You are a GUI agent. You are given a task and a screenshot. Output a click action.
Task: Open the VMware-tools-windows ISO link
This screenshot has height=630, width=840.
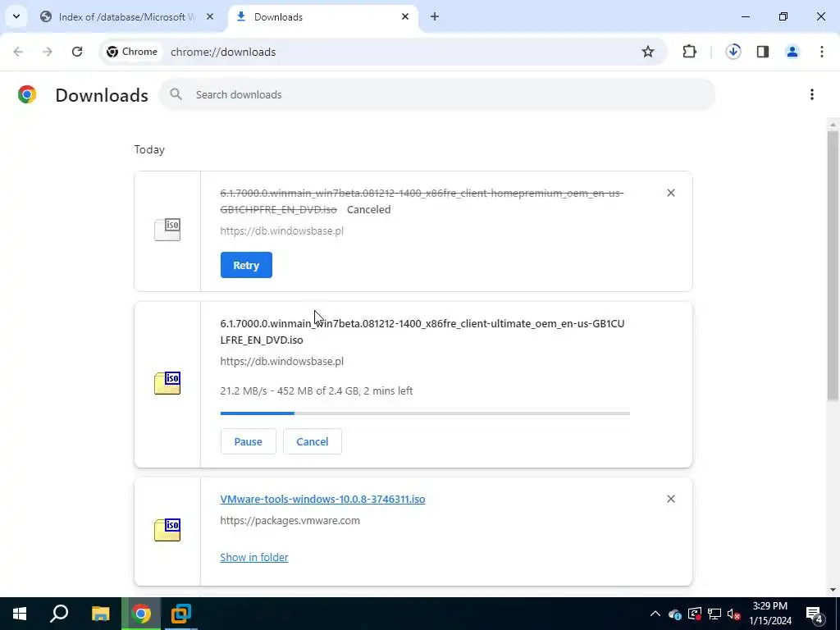click(322, 500)
